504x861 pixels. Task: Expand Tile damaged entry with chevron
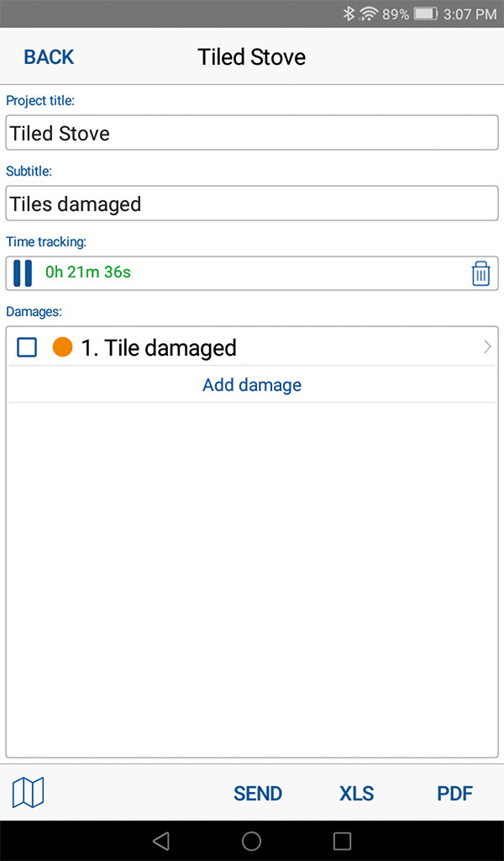pyautogui.click(x=487, y=347)
